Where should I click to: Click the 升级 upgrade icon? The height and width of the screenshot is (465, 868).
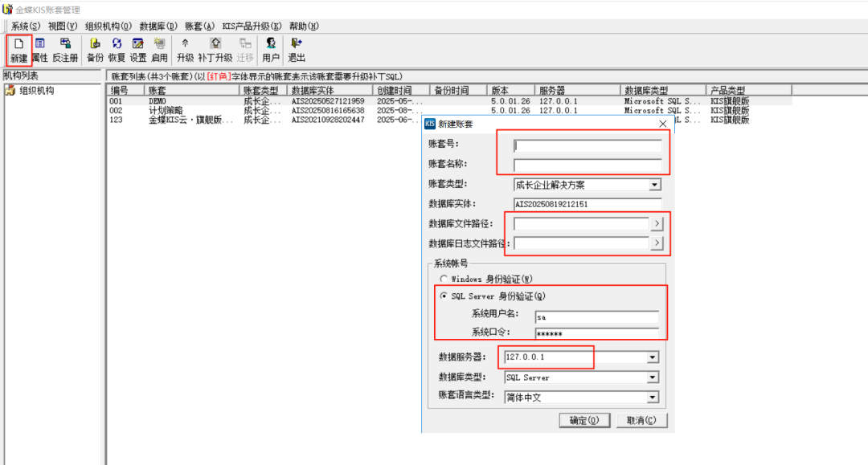186,50
